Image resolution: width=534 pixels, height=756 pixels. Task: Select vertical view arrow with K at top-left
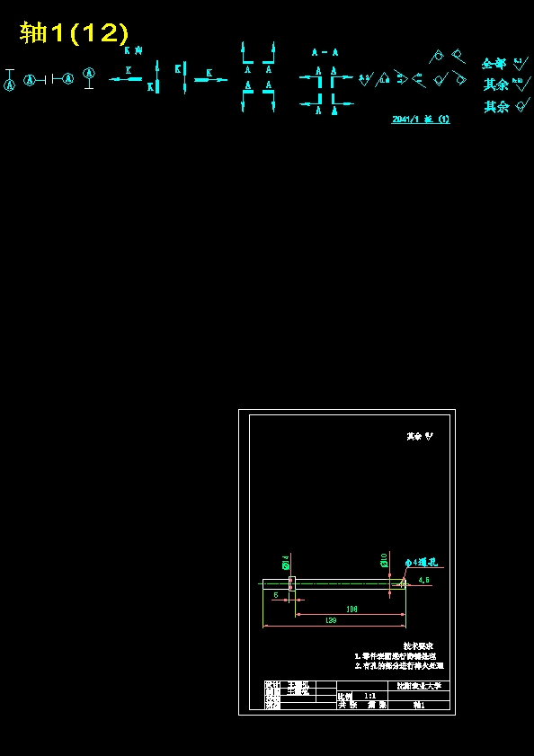click(181, 77)
